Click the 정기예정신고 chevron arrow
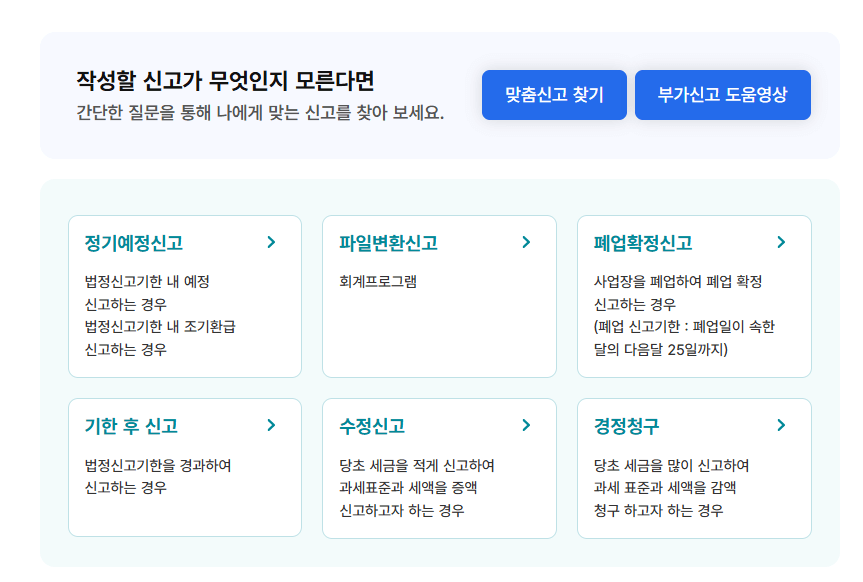Viewport: 863px width, 582px height. tap(271, 242)
